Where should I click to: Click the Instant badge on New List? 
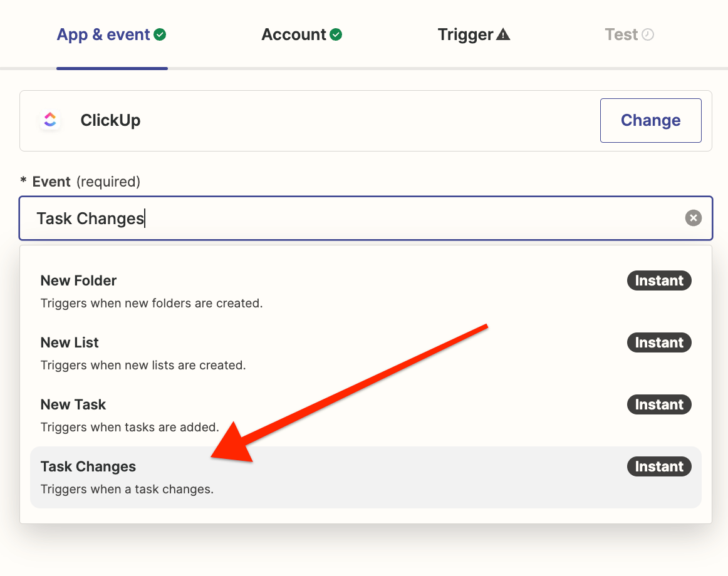[659, 342]
